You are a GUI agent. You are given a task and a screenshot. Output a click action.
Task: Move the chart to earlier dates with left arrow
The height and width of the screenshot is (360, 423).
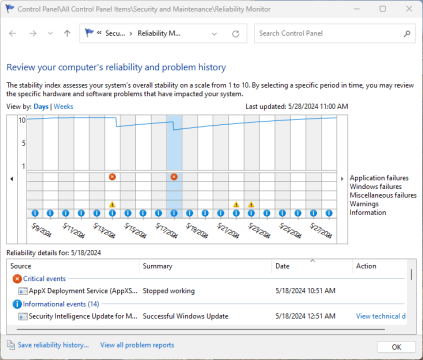tap(12, 179)
